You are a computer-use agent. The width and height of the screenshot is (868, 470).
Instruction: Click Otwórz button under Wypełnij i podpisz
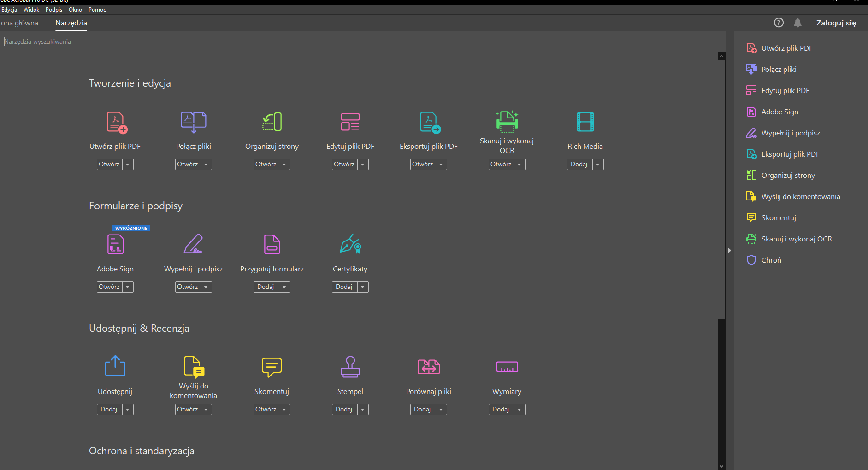pos(188,287)
